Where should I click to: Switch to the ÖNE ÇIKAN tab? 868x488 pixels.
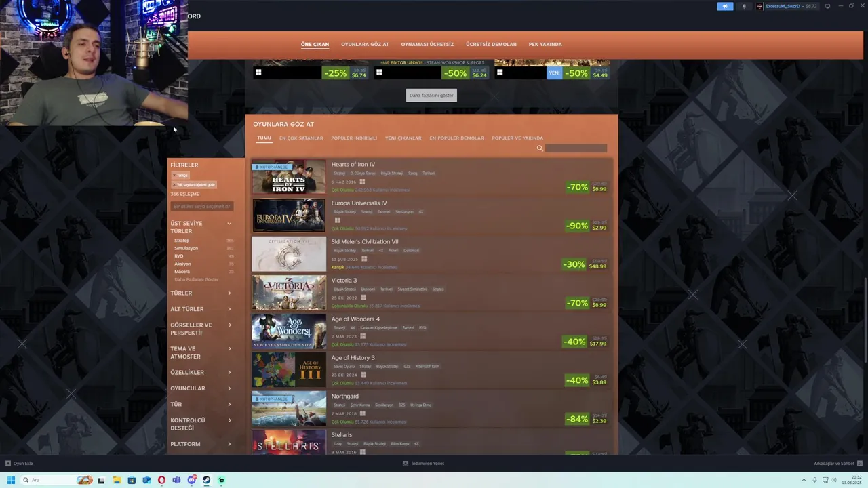point(315,44)
